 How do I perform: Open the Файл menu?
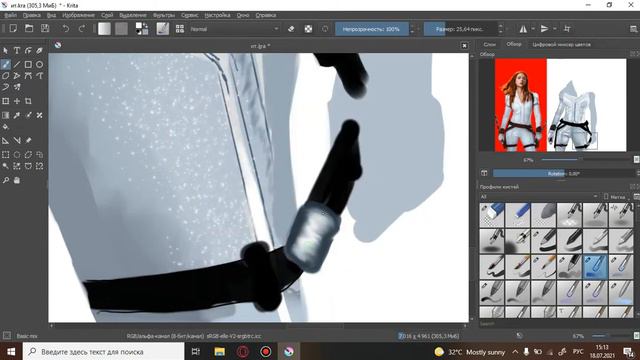pos(11,15)
